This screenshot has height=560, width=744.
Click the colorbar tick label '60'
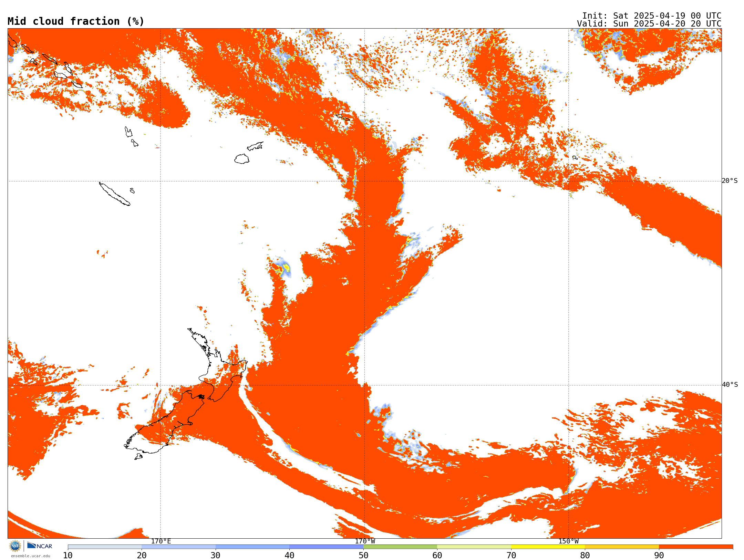(x=437, y=556)
